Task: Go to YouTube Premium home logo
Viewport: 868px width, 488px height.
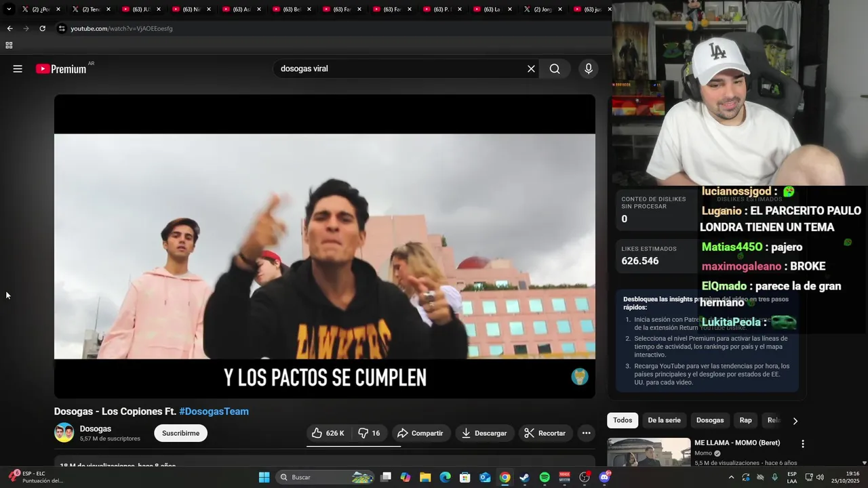Action: 61,68
